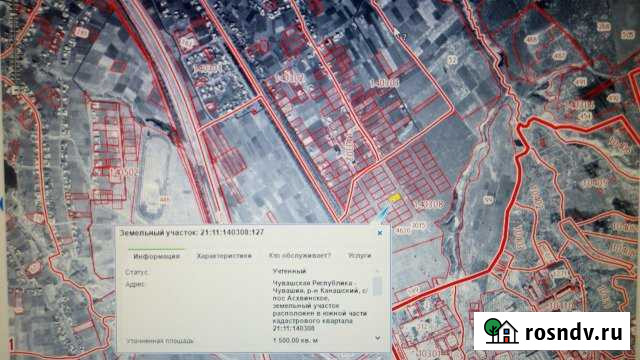This screenshot has width=640, height=360.
Task: Click popup scroll-down arrow near area value
Action: (378, 338)
